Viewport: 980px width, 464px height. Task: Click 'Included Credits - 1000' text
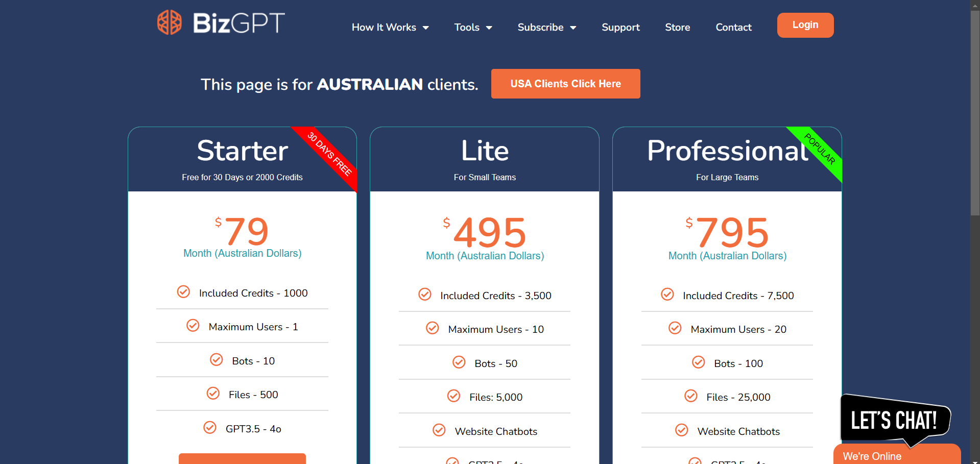pos(253,293)
